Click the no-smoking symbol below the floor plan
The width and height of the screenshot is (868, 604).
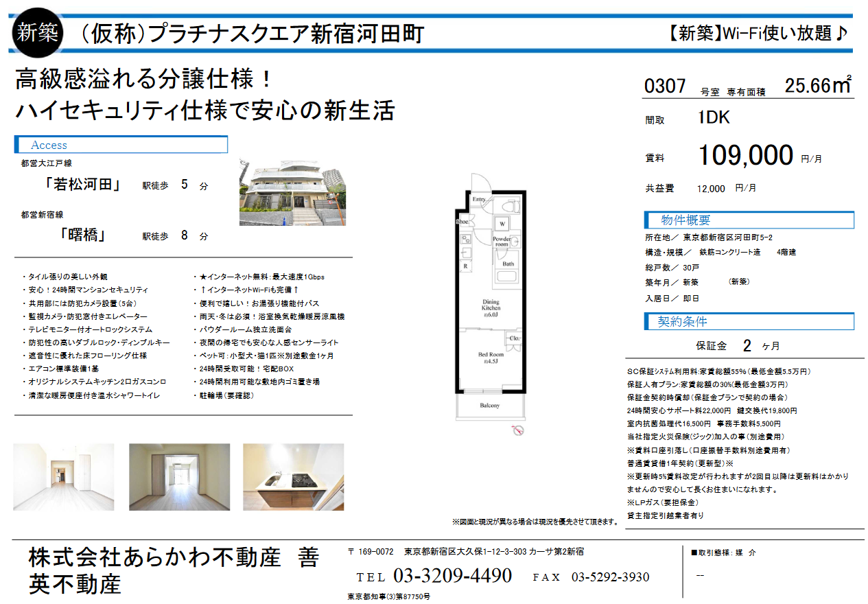[518, 430]
